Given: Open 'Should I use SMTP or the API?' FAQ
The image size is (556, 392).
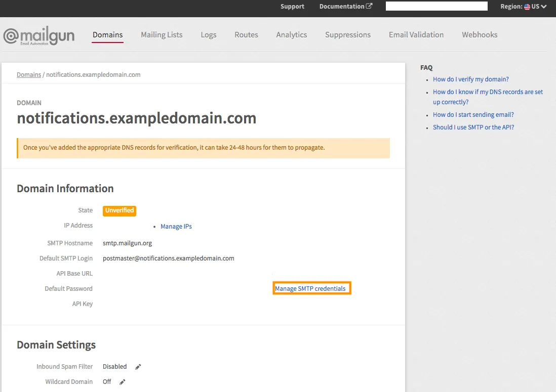Looking at the screenshot, I should pos(473,127).
